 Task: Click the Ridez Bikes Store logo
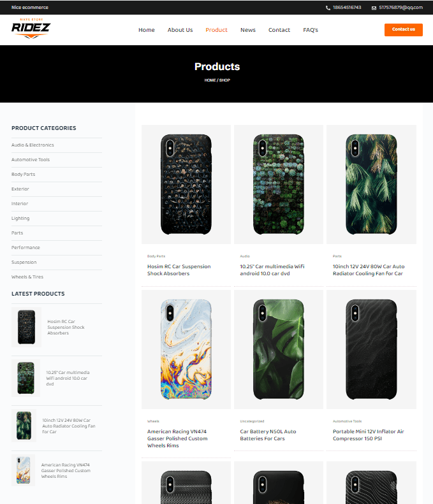point(31,29)
